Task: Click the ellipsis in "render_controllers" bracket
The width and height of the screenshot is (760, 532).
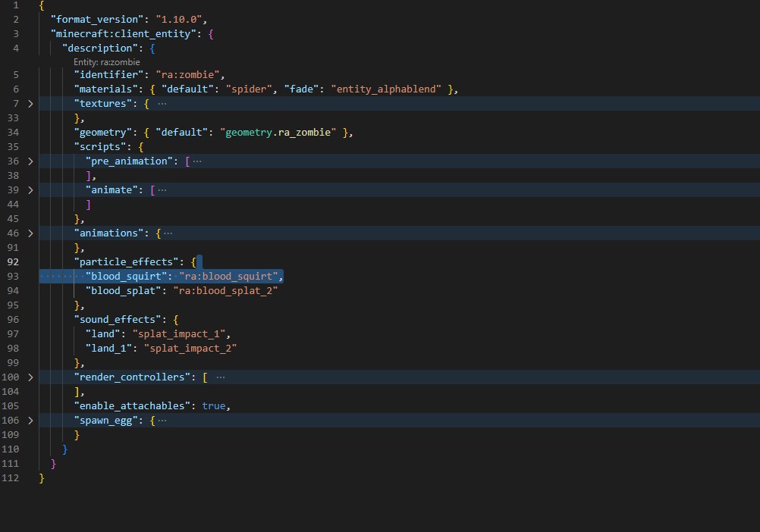Action: coord(220,377)
